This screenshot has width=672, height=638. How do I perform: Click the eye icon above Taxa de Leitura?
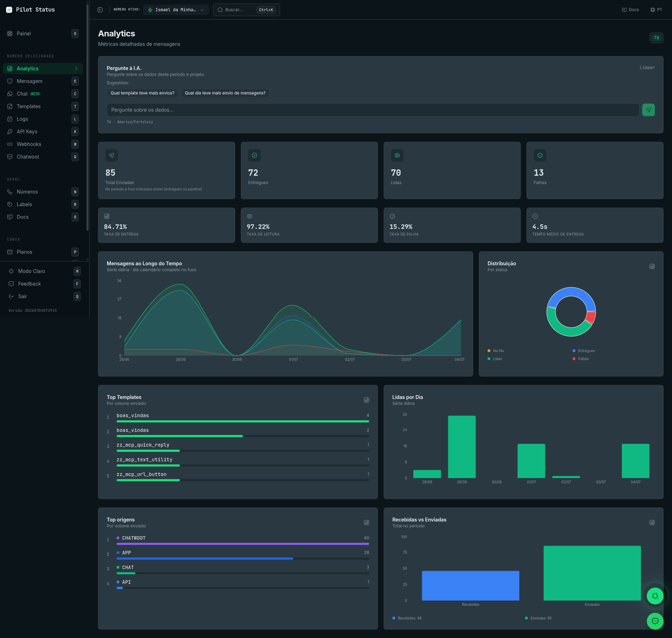[250, 216]
